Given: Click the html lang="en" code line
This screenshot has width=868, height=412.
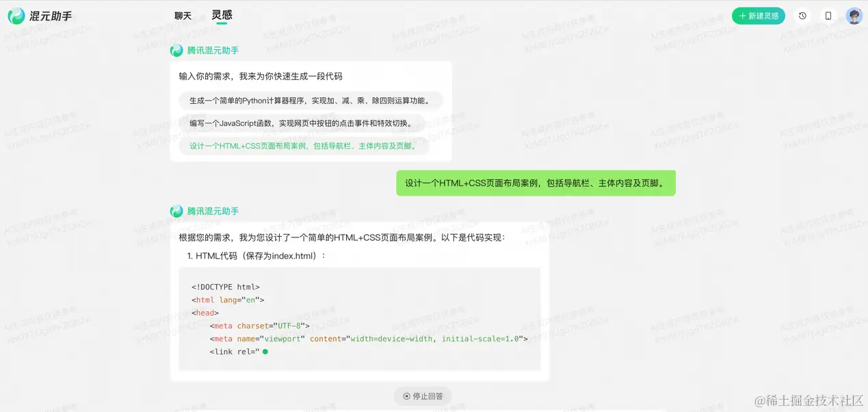Looking at the screenshot, I should (228, 300).
